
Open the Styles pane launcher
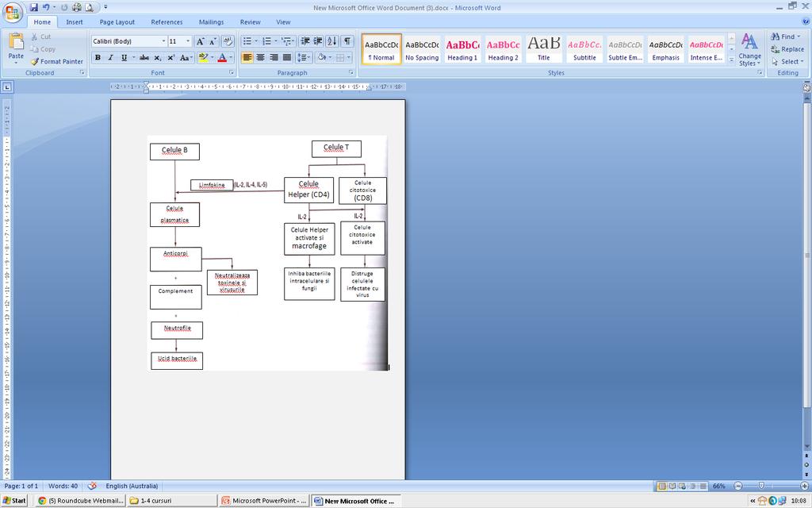point(760,73)
